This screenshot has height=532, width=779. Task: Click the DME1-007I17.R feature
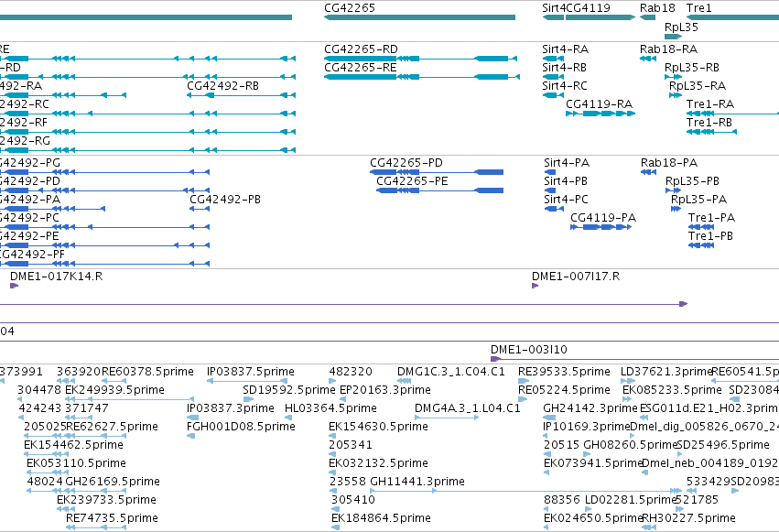click(x=536, y=286)
